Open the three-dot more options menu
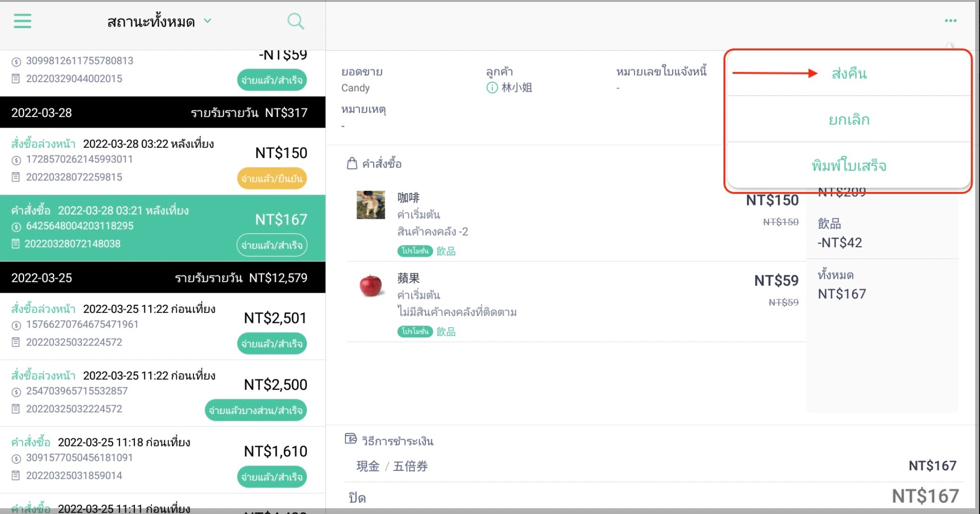Viewport: 980px width, 514px height. point(950,21)
